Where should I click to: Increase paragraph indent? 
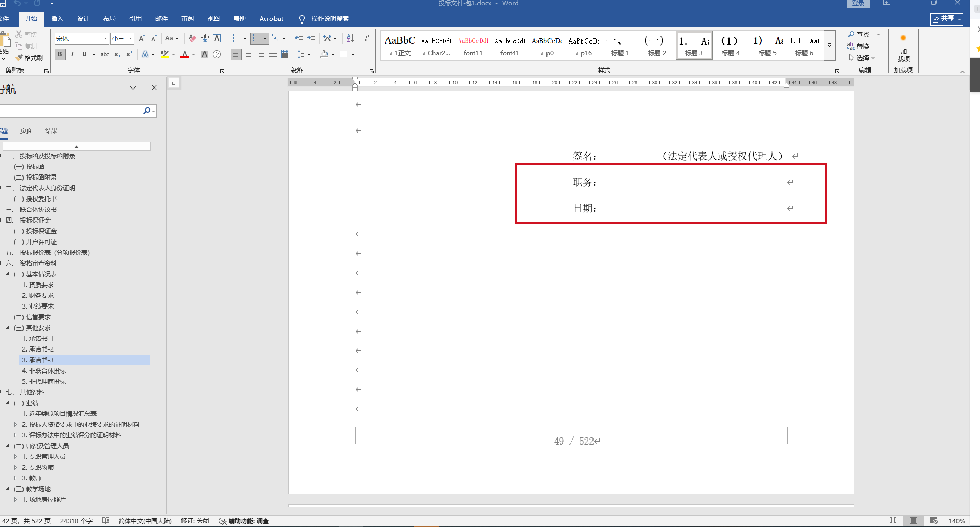click(x=311, y=38)
